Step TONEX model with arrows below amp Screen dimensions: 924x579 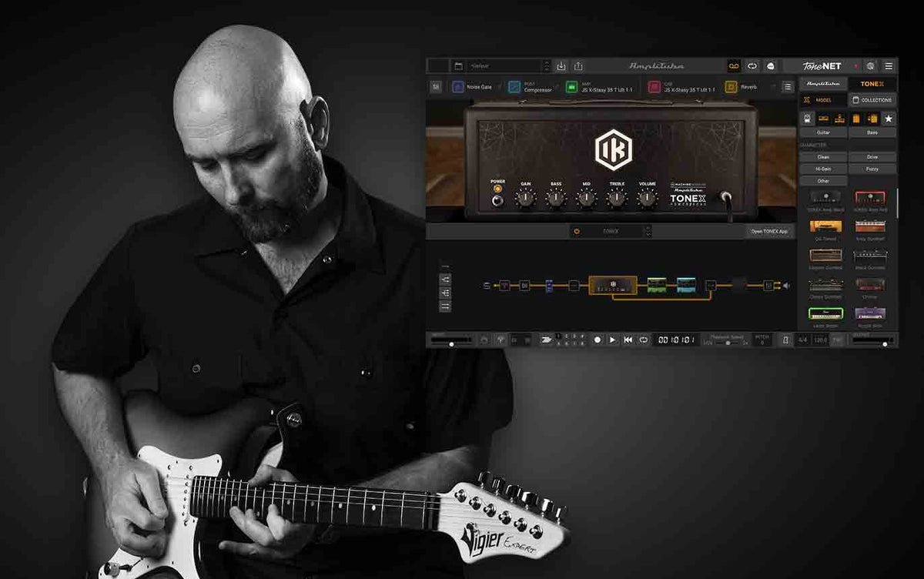click(648, 231)
